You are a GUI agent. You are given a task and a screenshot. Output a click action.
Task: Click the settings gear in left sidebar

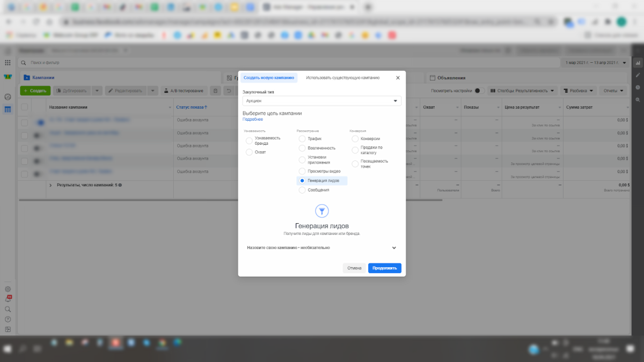8,289
